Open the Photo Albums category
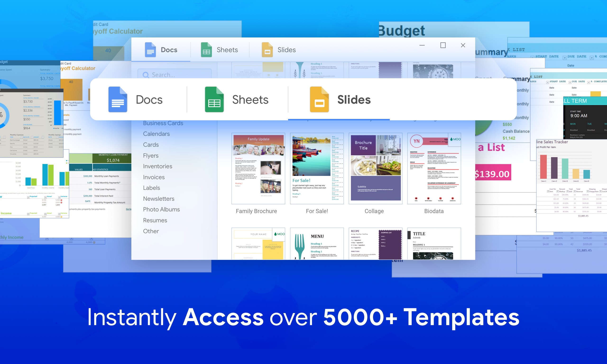The image size is (607, 364). [x=161, y=209]
